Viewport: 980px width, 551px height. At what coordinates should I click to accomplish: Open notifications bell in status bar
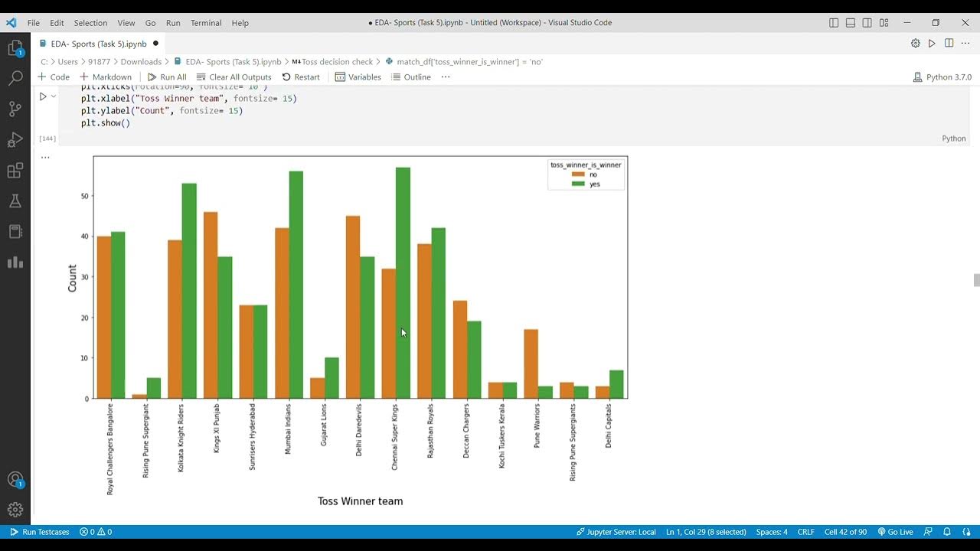947,532
